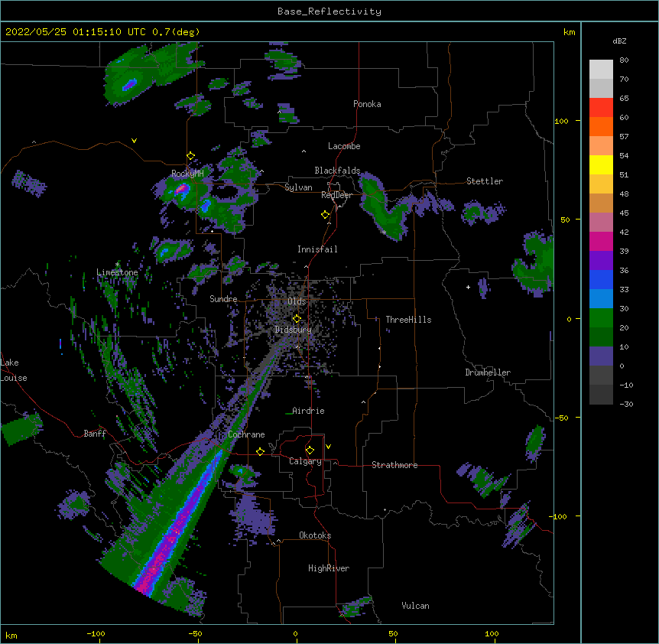Click the dBZ legend heading
The height and width of the screenshot is (644, 659).
[x=619, y=41]
